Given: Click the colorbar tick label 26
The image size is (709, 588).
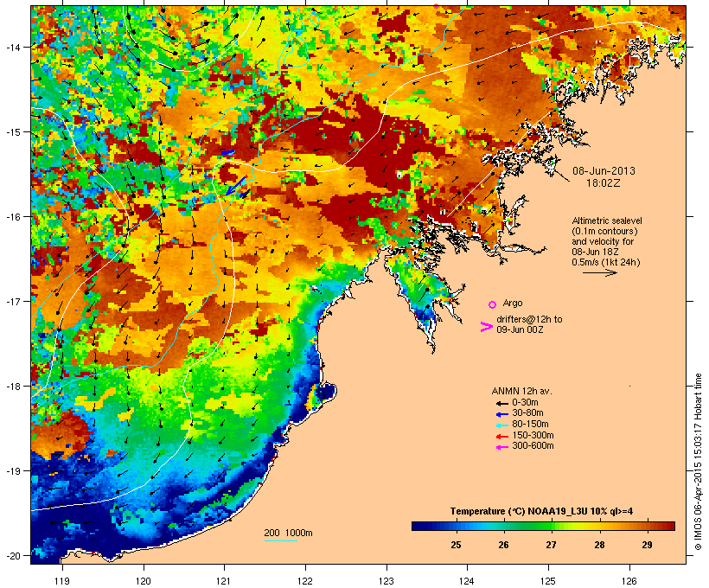Looking at the screenshot, I should click(503, 545).
